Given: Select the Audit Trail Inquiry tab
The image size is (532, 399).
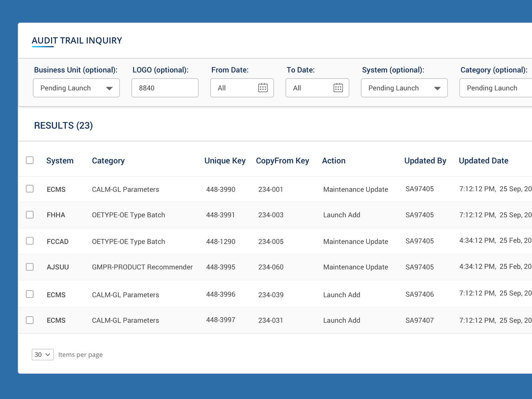Looking at the screenshot, I should (77, 41).
